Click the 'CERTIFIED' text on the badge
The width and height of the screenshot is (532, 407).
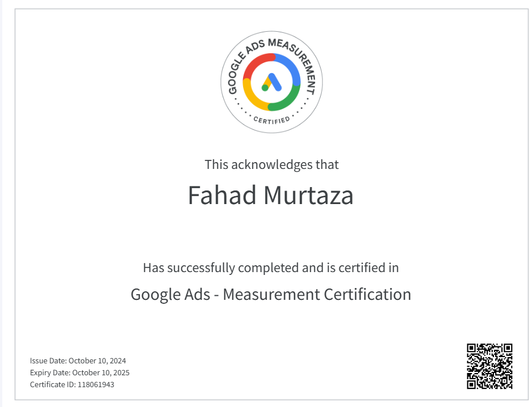click(272, 120)
